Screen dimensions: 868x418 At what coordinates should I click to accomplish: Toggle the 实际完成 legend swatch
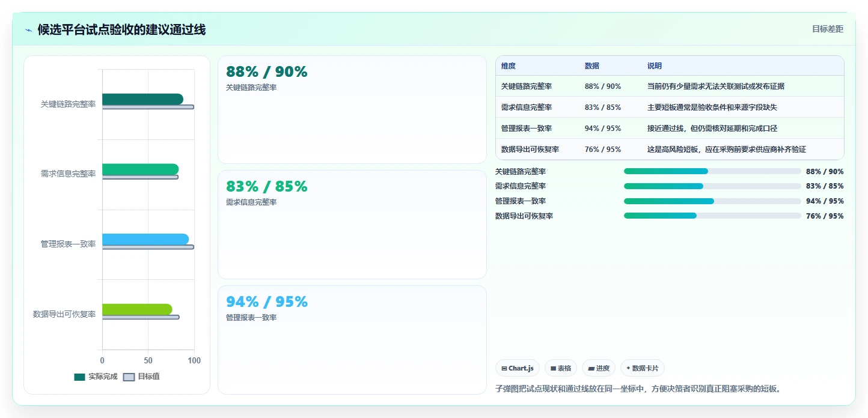click(x=79, y=377)
